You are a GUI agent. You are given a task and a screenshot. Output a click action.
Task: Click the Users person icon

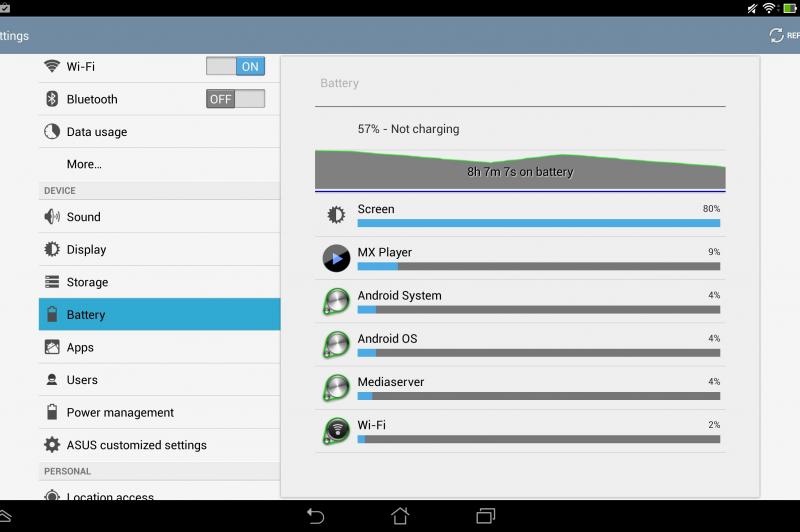(52, 379)
